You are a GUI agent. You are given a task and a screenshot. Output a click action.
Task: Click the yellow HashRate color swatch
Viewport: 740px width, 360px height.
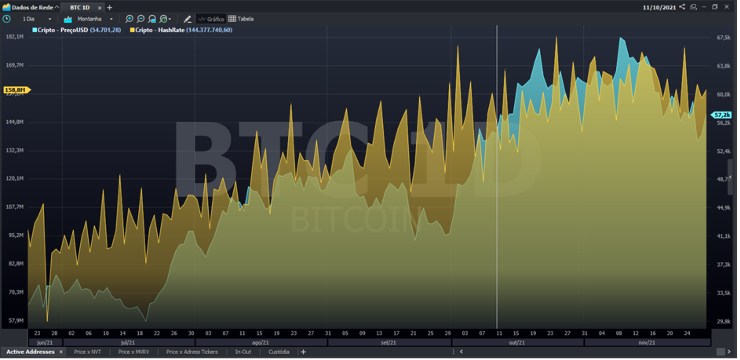point(132,30)
